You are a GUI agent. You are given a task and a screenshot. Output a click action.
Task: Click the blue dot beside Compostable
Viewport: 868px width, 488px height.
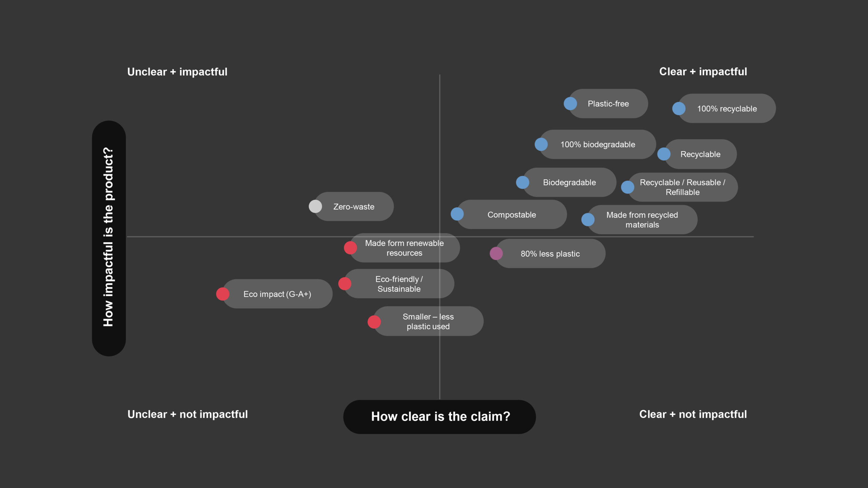pos(457,214)
